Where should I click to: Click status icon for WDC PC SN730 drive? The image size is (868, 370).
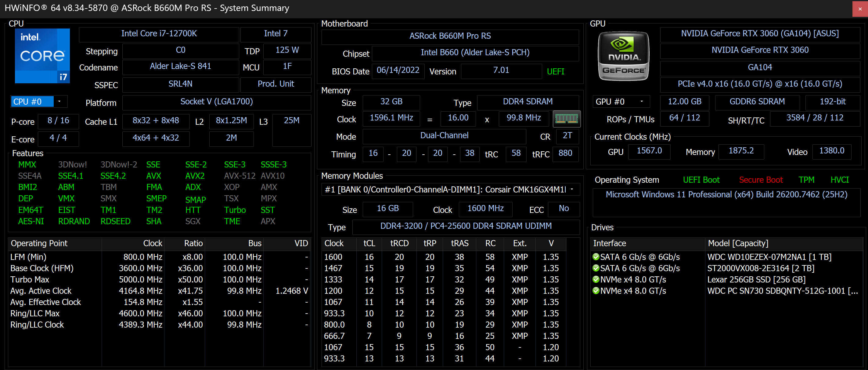pyautogui.click(x=596, y=291)
